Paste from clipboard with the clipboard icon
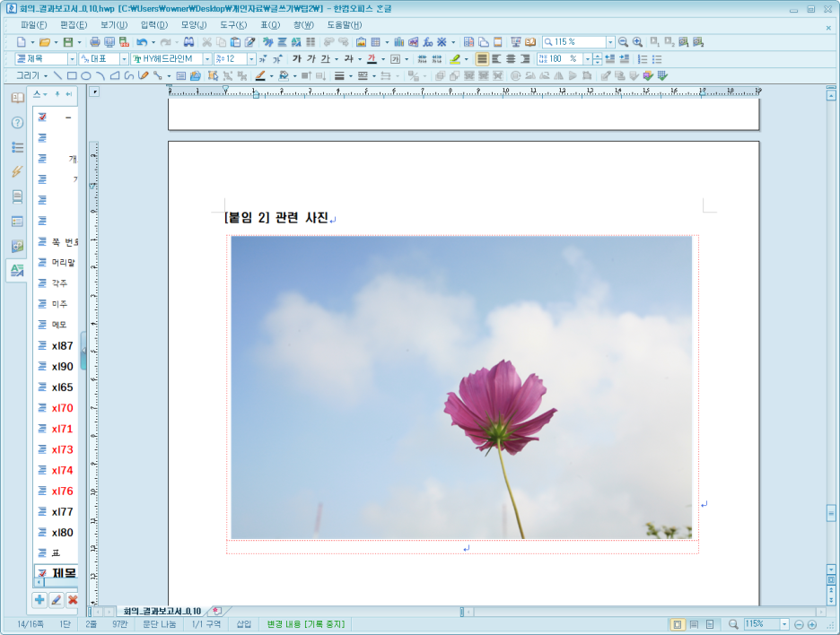 click(x=235, y=42)
